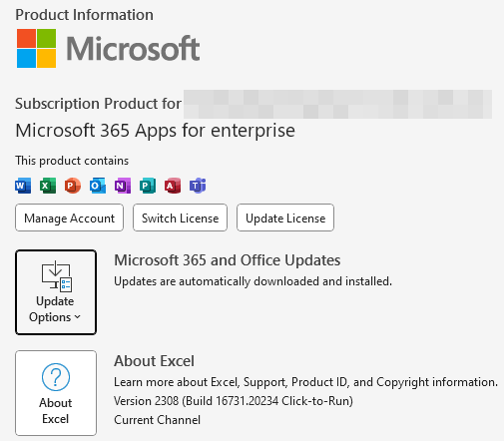
Task: Click the 'This product contains' label
Action: [x=72, y=161]
